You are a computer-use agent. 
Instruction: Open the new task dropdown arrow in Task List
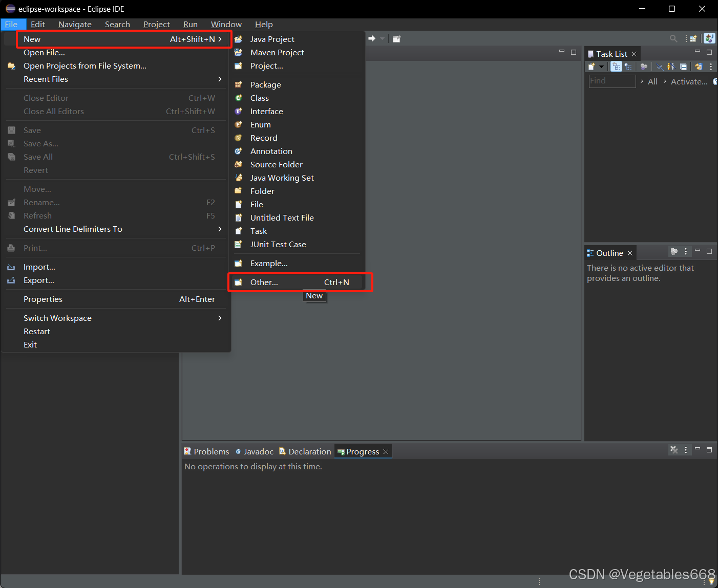pos(603,67)
